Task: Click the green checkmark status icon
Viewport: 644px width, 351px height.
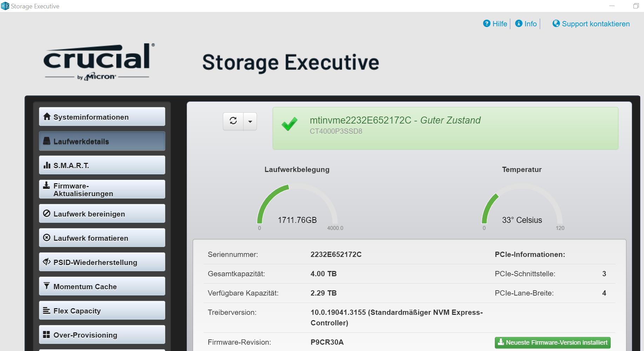Action: [290, 124]
